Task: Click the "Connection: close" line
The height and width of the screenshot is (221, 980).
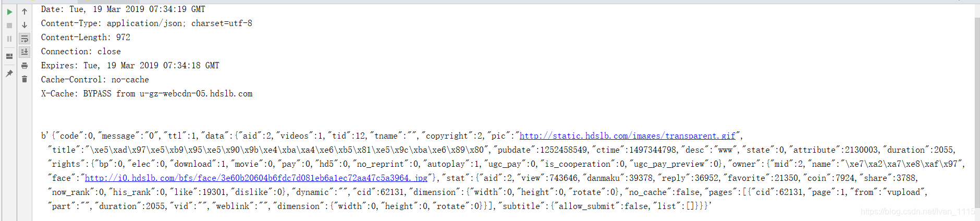Action: [81, 52]
